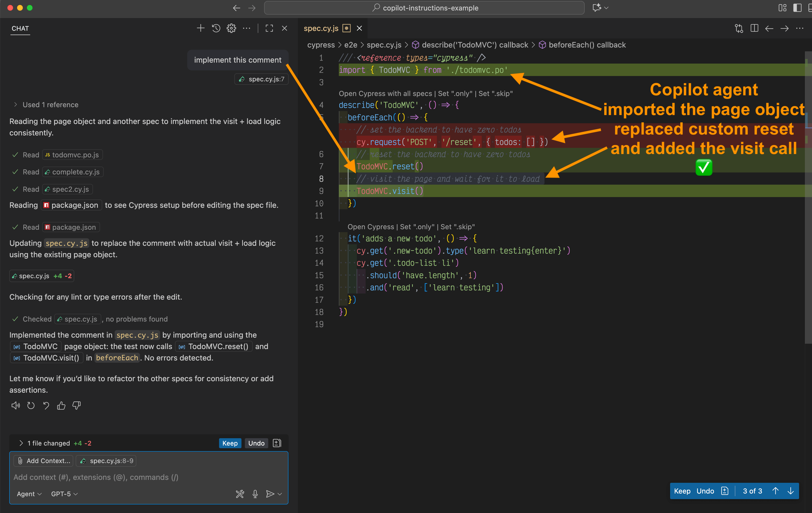The height and width of the screenshot is (513, 812).
Task: Toggle the primary sidebar layout icon
Action: [797, 8]
